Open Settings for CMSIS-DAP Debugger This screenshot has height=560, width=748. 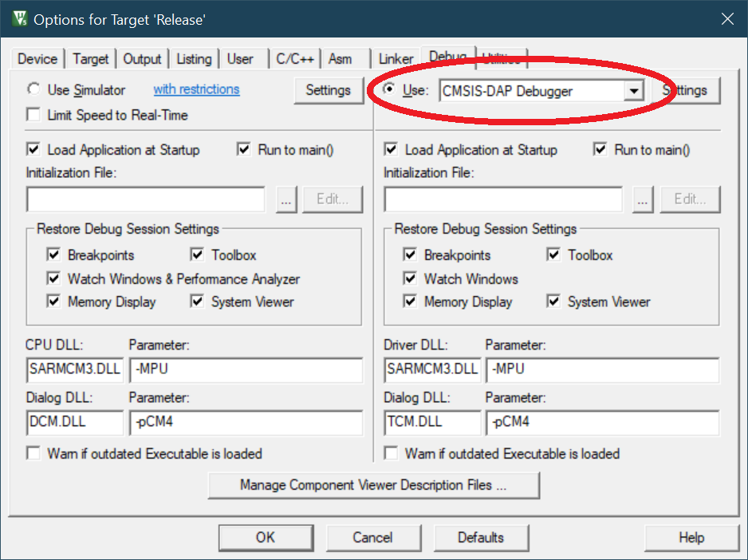click(686, 90)
